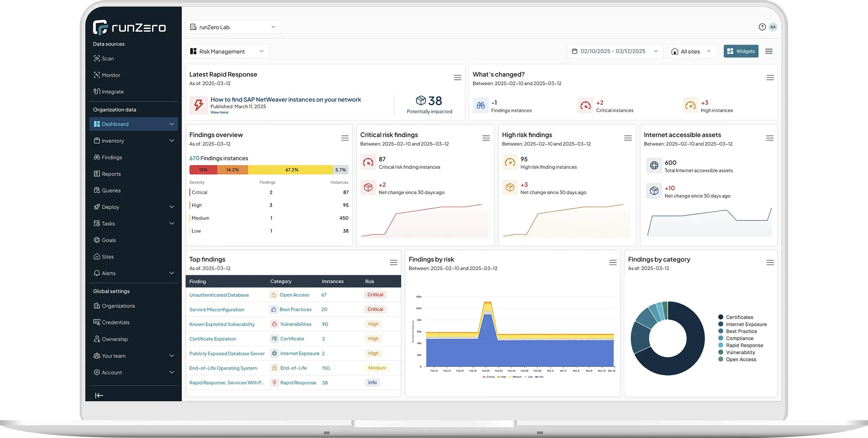Viewport: 868px width, 438px height.
Task: Click the sidebar collapse arrow icon
Action: (x=99, y=395)
